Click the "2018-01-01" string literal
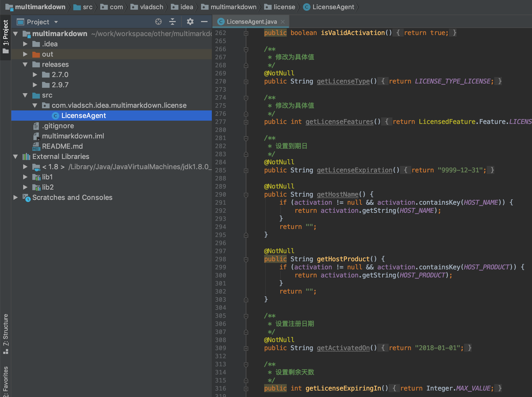 click(437, 348)
